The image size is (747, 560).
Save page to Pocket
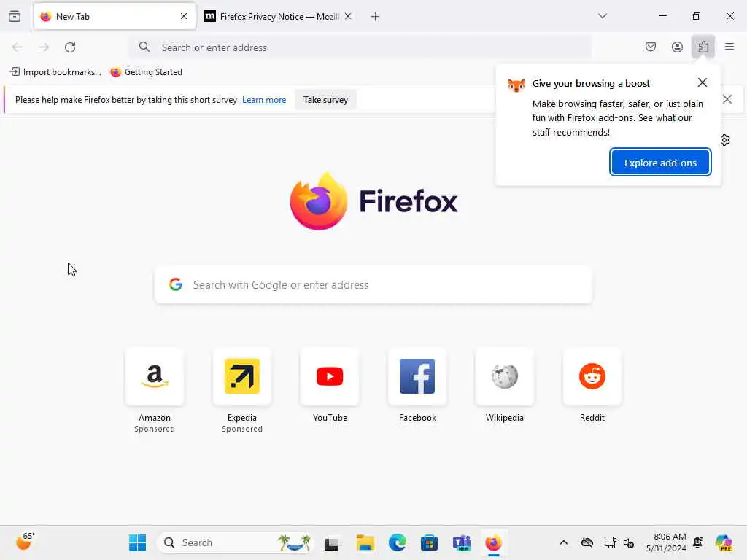(x=651, y=47)
